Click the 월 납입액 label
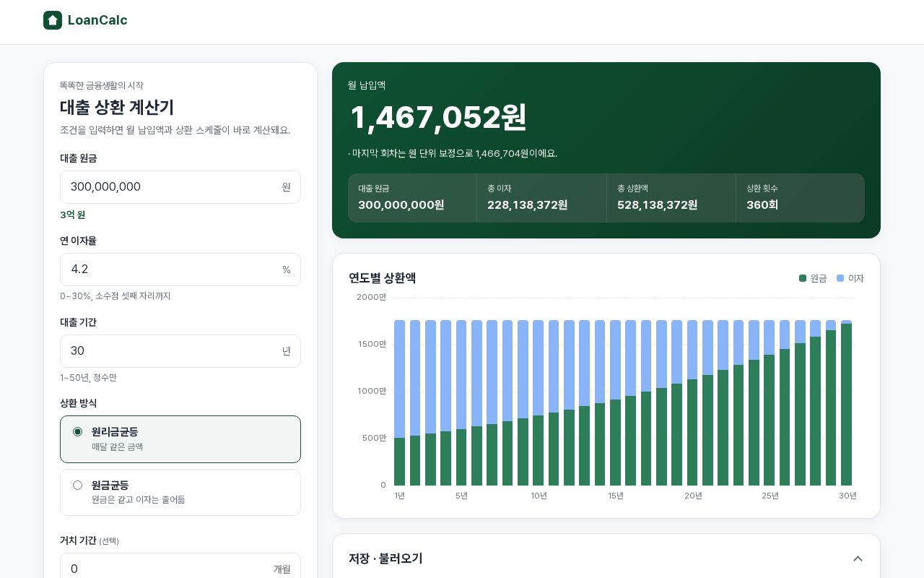924x578 pixels. (x=367, y=85)
